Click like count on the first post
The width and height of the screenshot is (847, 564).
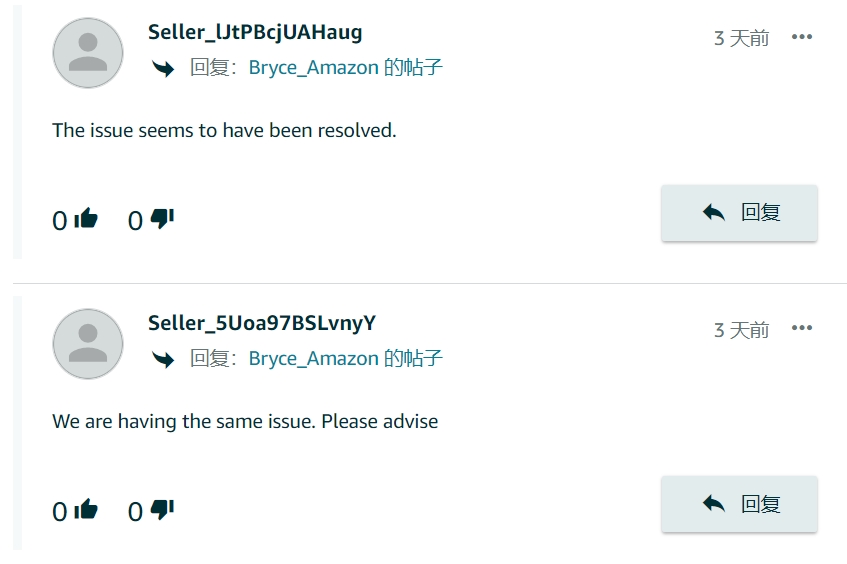pyautogui.click(x=59, y=221)
